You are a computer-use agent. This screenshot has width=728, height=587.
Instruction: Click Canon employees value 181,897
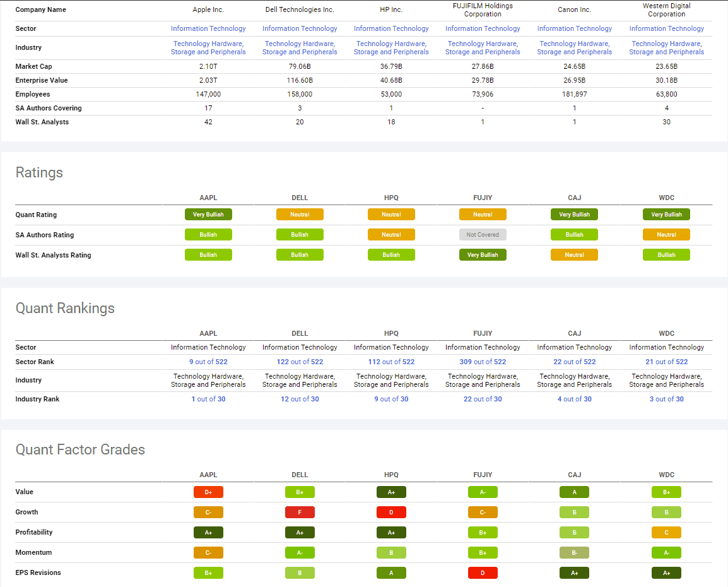click(x=574, y=94)
